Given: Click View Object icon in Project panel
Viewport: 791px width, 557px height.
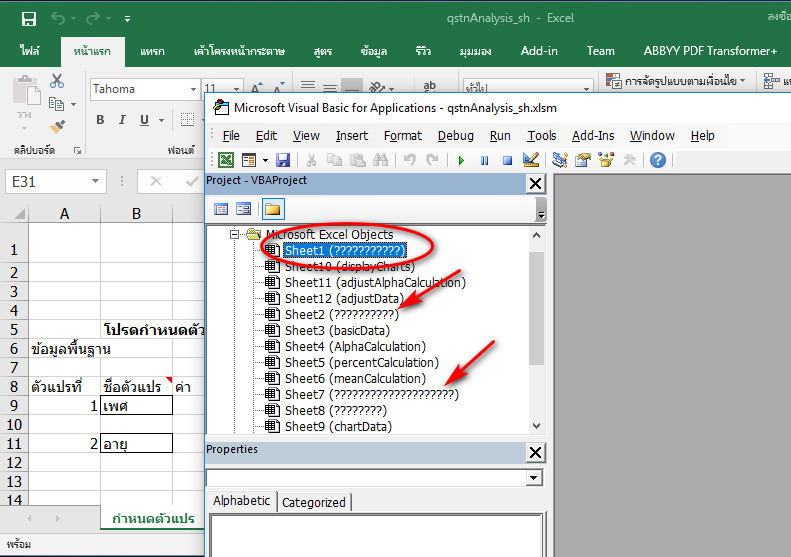Looking at the screenshot, I should pos(244,209).
